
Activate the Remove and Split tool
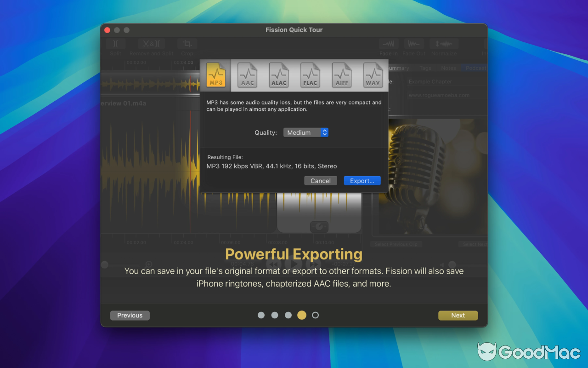pyautogui.click(x=151, y=44)
